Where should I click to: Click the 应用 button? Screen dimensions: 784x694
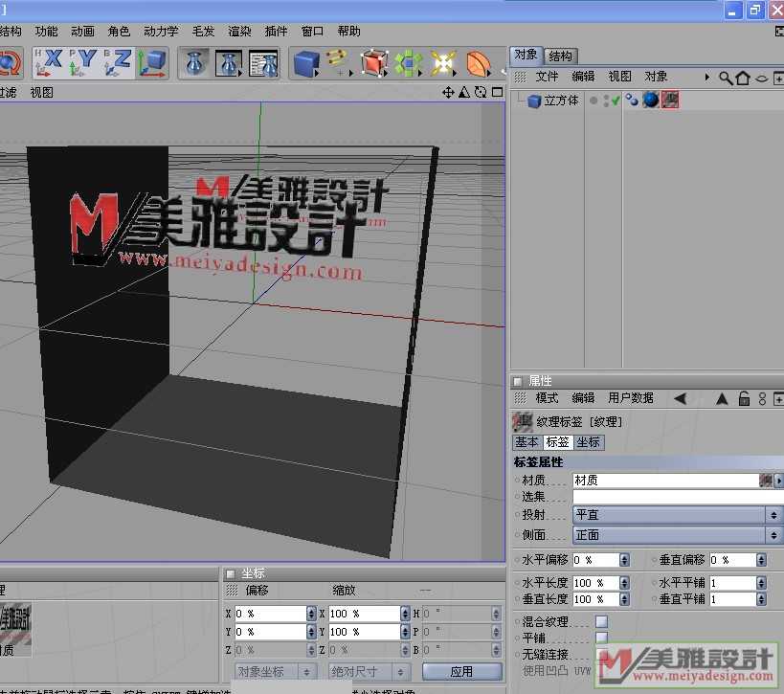coord(461,671)
